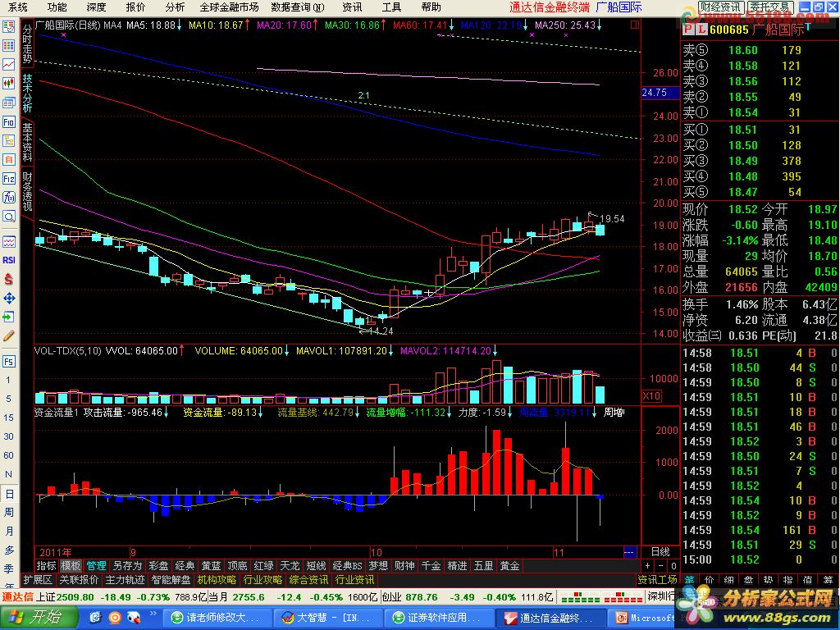This screenshot has height=630, width=840.
Task: Open the 工具 menu
Action: point(391,7)
